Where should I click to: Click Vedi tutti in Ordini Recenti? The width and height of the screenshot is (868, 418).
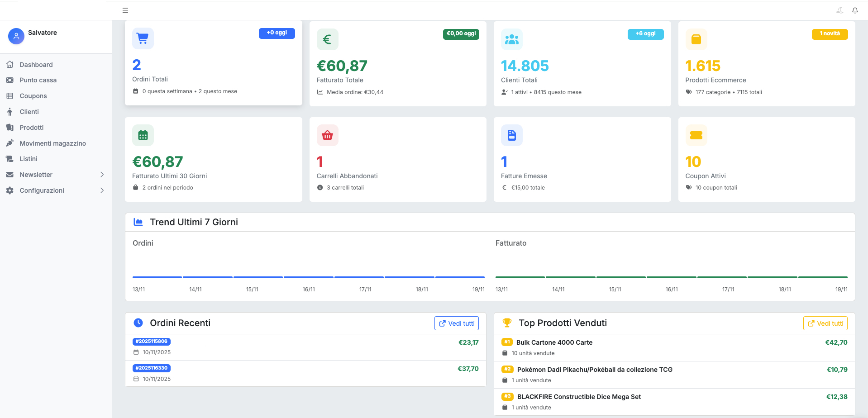tap(456, 323)
